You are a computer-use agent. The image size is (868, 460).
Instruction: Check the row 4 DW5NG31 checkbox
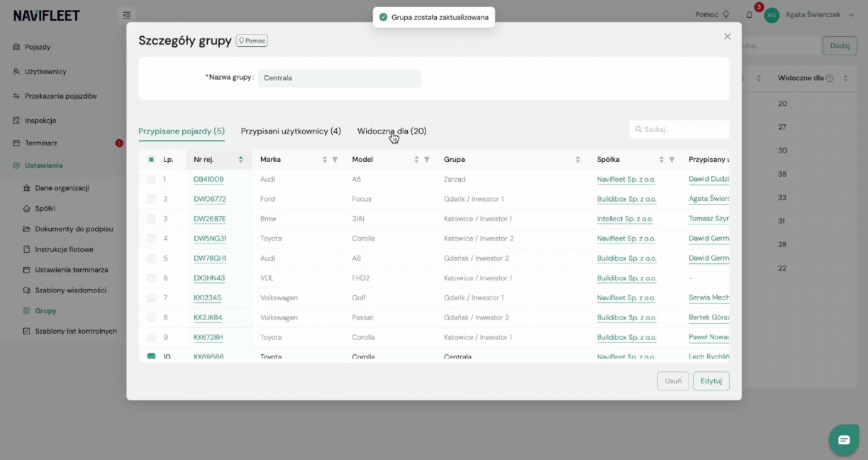point(151,239)
